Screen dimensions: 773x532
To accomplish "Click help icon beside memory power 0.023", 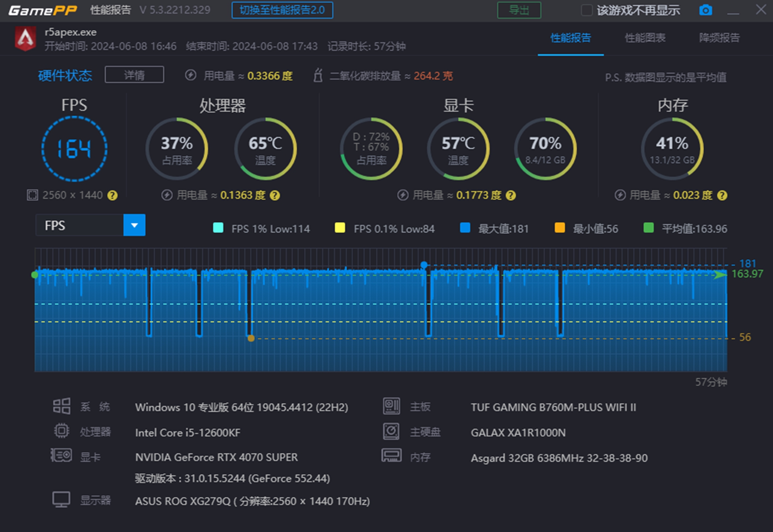I will [x=722, y=196].
